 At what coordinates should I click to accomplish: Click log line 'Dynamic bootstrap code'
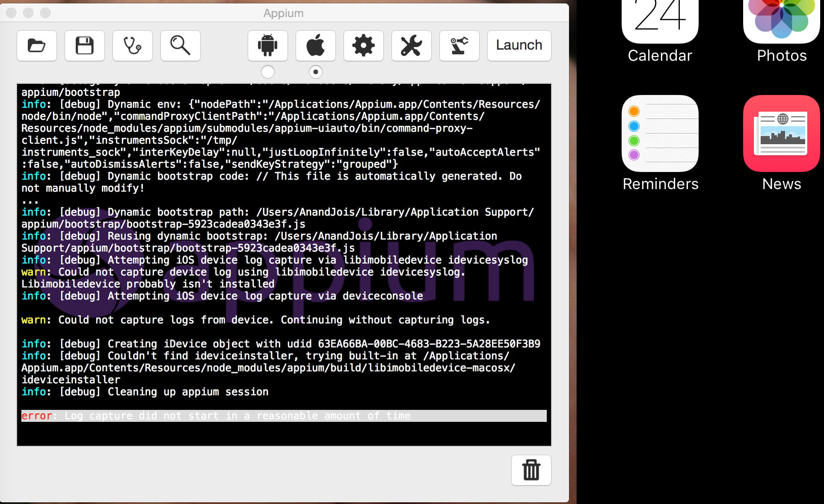click(x=272, y=182)
